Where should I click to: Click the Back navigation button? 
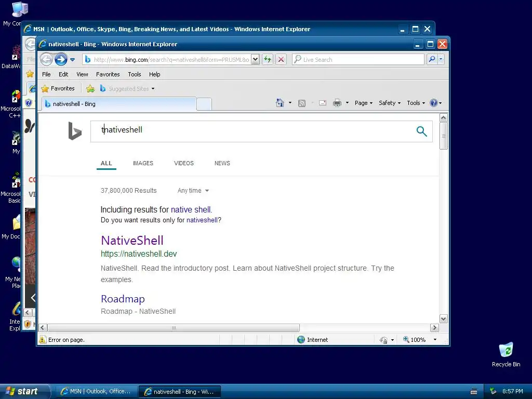(46, 60)
